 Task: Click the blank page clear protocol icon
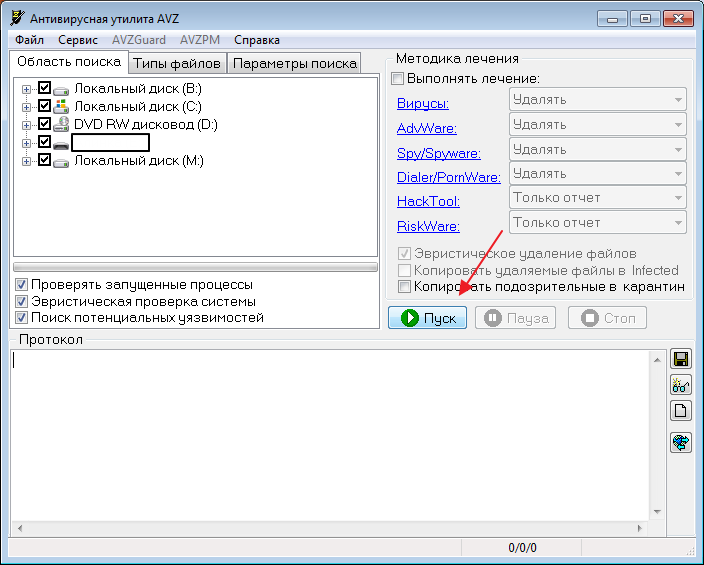click(681, 410)
